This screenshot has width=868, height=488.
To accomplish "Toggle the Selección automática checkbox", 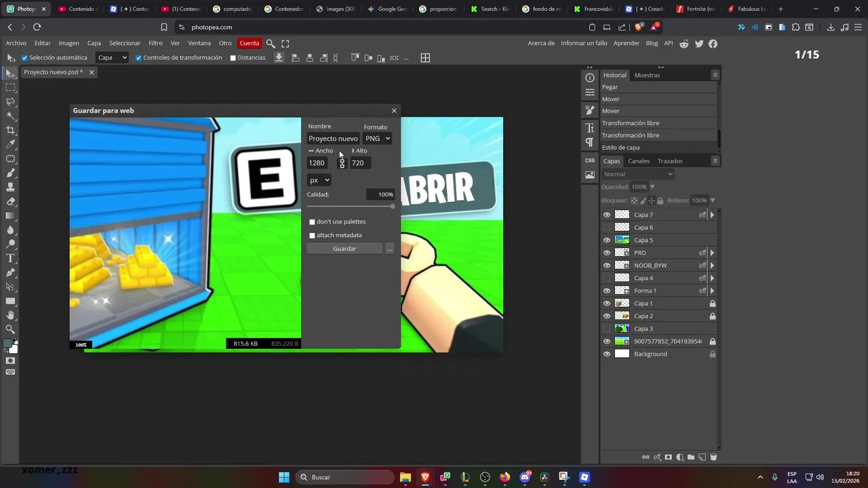I will coord(24,58).
